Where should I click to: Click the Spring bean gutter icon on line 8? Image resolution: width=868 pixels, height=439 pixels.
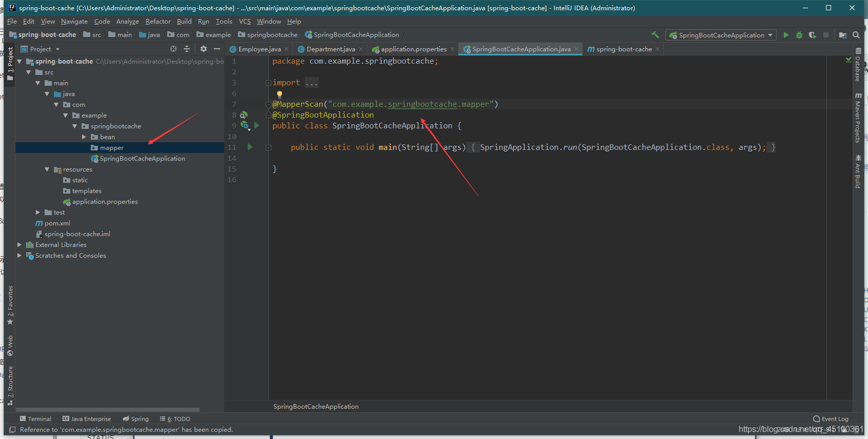coord(244,115)
